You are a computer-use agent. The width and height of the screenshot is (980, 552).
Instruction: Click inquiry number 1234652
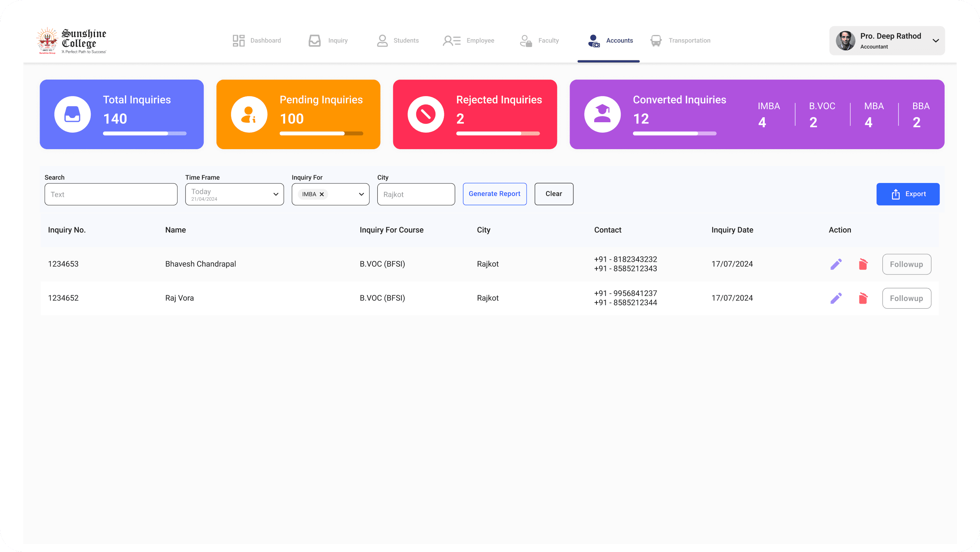pos(63,298)
